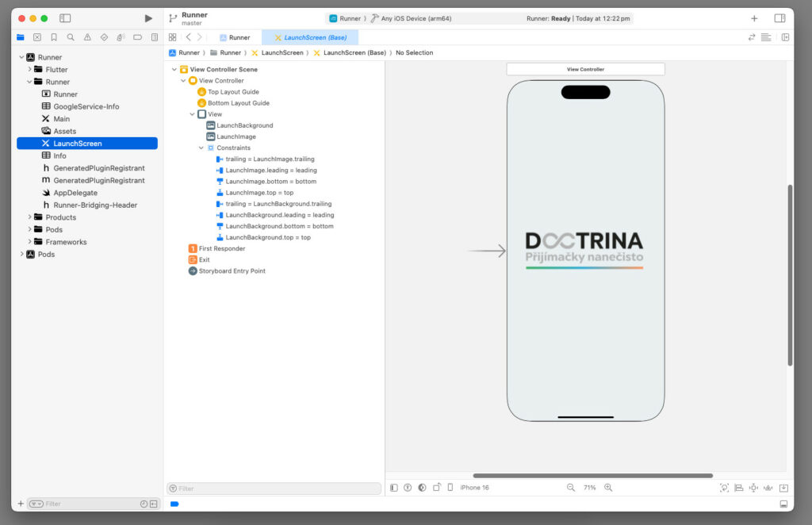Screen dimensions: 812x525
Task: Open the Bookmark navigator icon
Action: 54,37
